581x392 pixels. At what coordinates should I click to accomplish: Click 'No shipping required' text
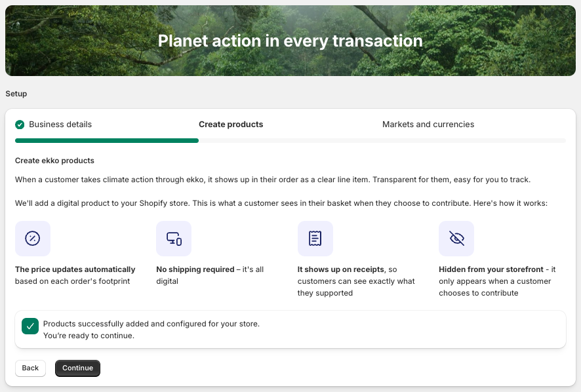(195, 269)
